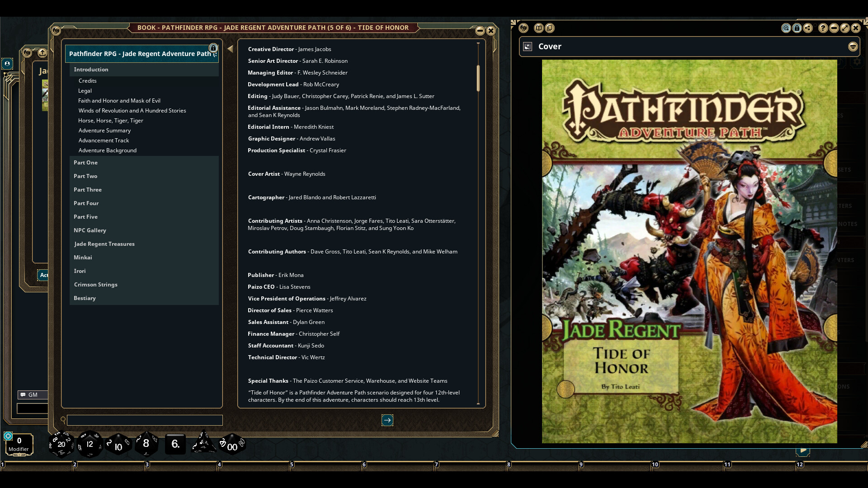This screenshot has height=488, width=868.
Task: Focus the book search input field
Action: [145, 420]
